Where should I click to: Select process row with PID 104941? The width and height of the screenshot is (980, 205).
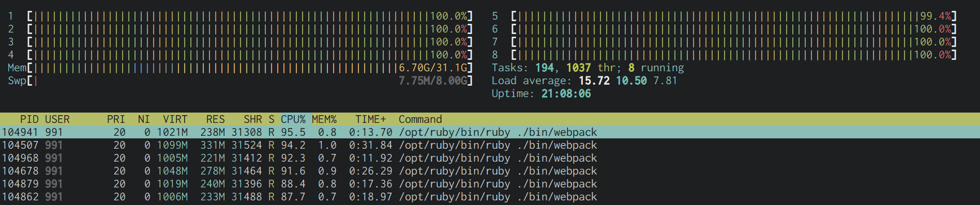490,132
